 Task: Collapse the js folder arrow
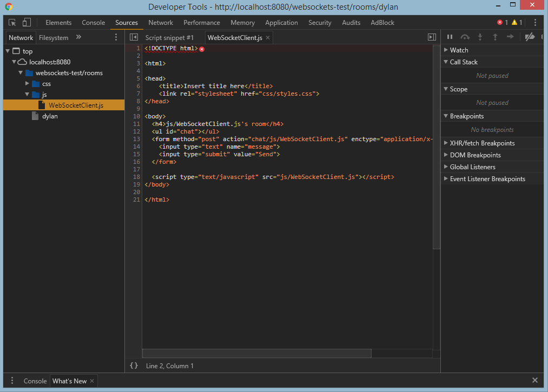pyautogui.click(x=27, y=94)
